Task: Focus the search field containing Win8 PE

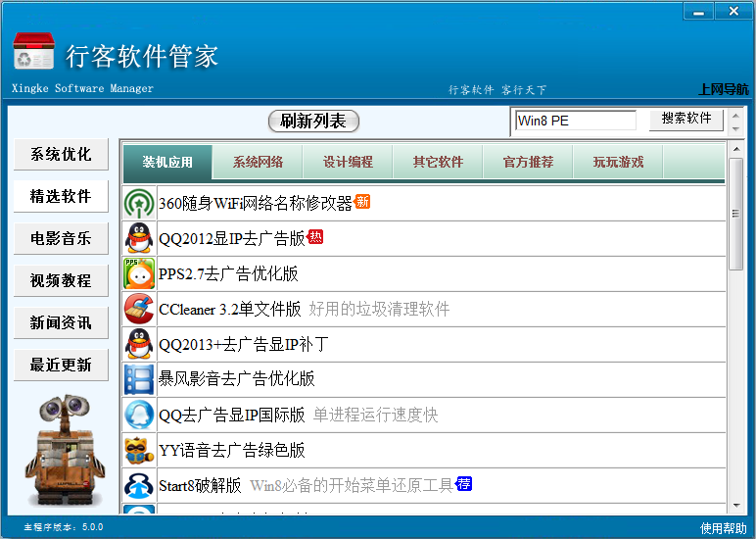Action: pos(576,121)
